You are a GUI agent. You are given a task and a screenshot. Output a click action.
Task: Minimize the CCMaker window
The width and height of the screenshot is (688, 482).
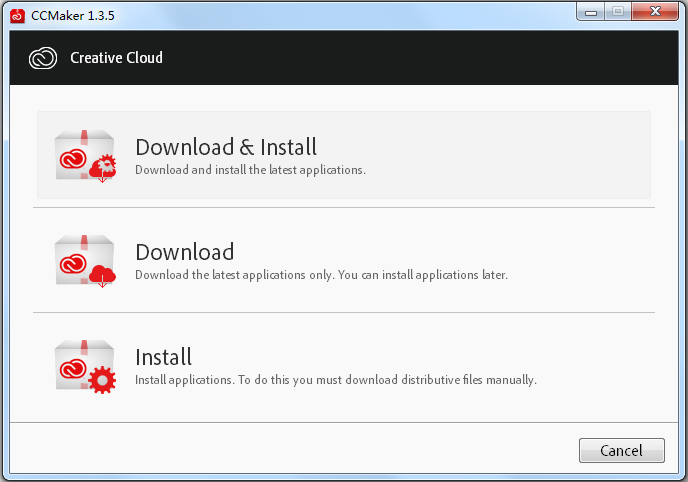coord(590,11)
